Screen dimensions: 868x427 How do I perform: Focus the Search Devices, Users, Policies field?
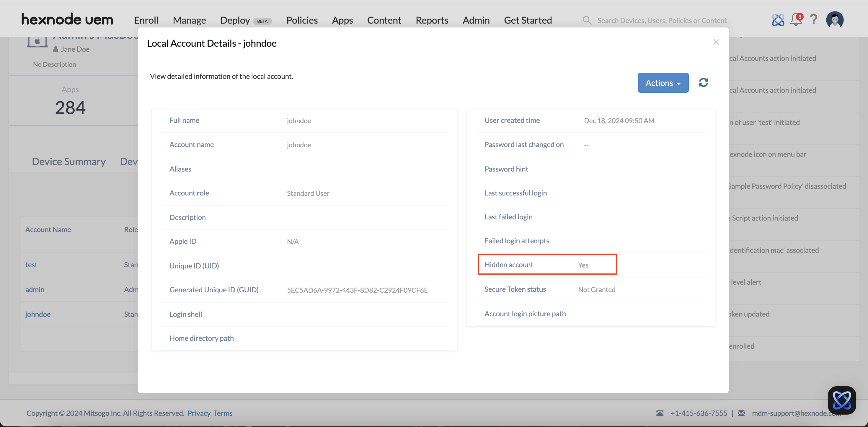[x=662, y=21]
